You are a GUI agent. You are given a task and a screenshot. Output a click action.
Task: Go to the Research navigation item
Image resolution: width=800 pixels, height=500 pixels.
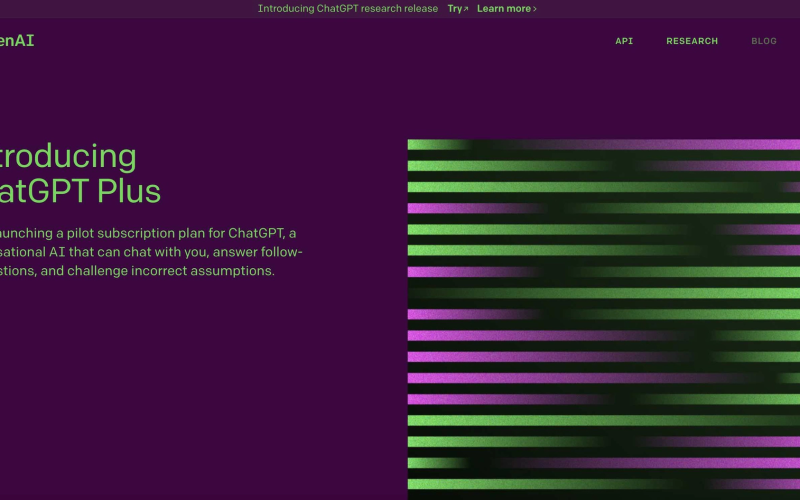(x=692, y=41)
